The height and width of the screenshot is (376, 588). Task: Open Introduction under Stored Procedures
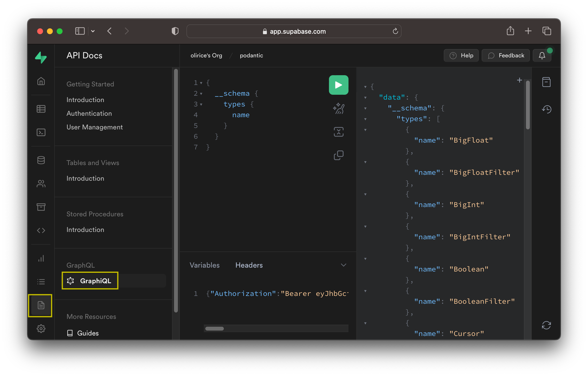click(85, 230)
